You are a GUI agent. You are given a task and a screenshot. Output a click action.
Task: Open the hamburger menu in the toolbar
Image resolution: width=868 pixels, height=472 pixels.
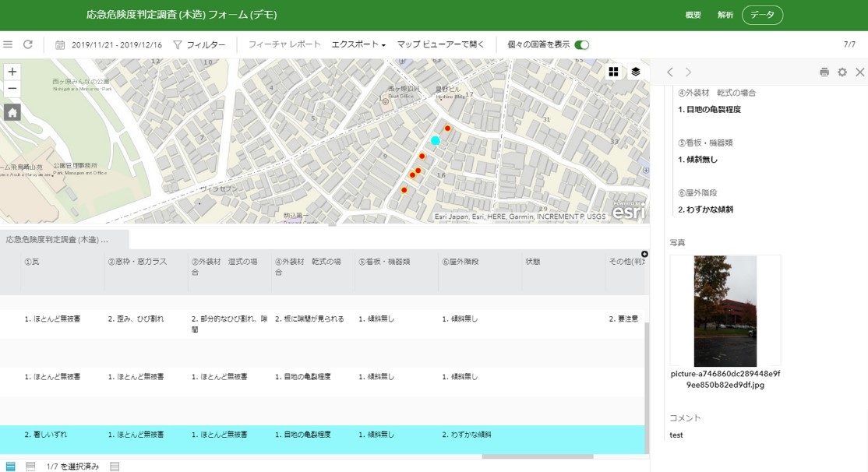8,44
